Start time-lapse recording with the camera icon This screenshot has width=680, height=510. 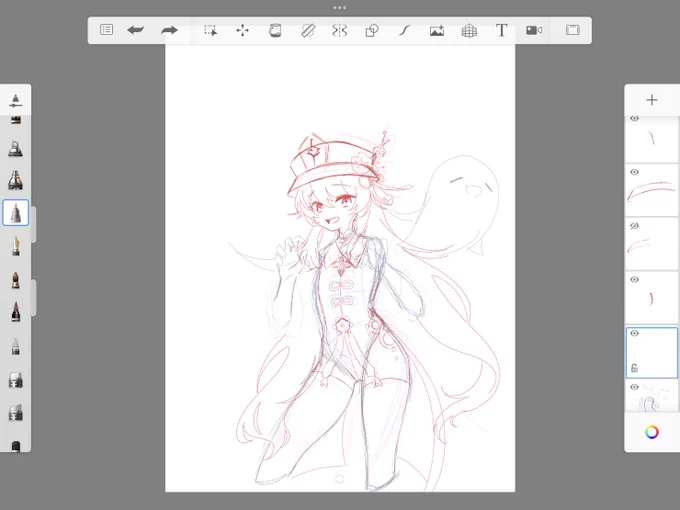point(534,30)
